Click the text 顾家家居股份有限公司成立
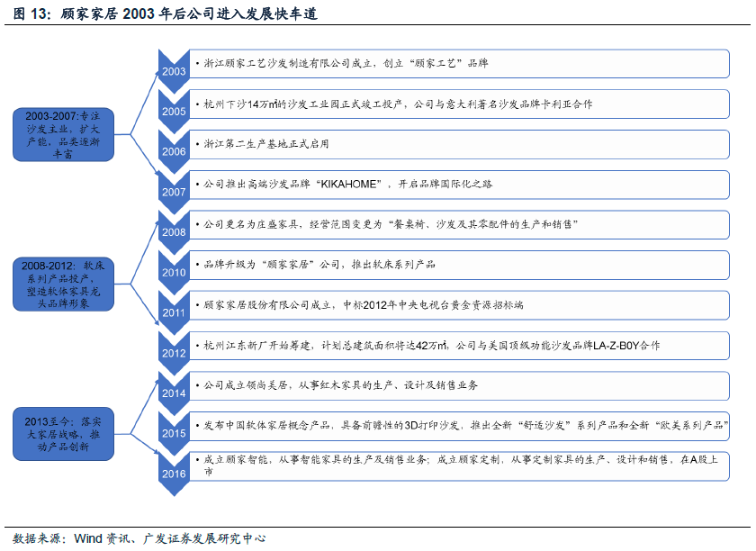The height and width of the screenshot is (551, 756). pyautogui.click(x=363, y=305)
